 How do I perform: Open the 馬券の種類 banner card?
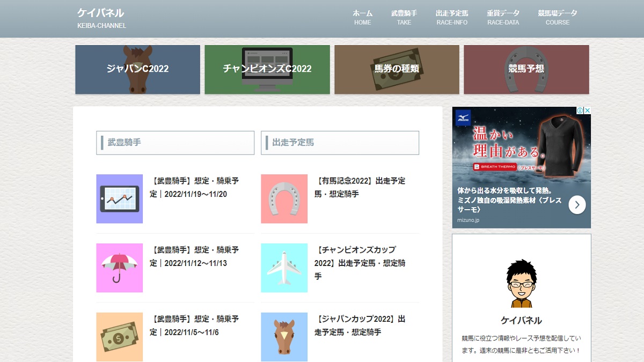click(397, 69)
